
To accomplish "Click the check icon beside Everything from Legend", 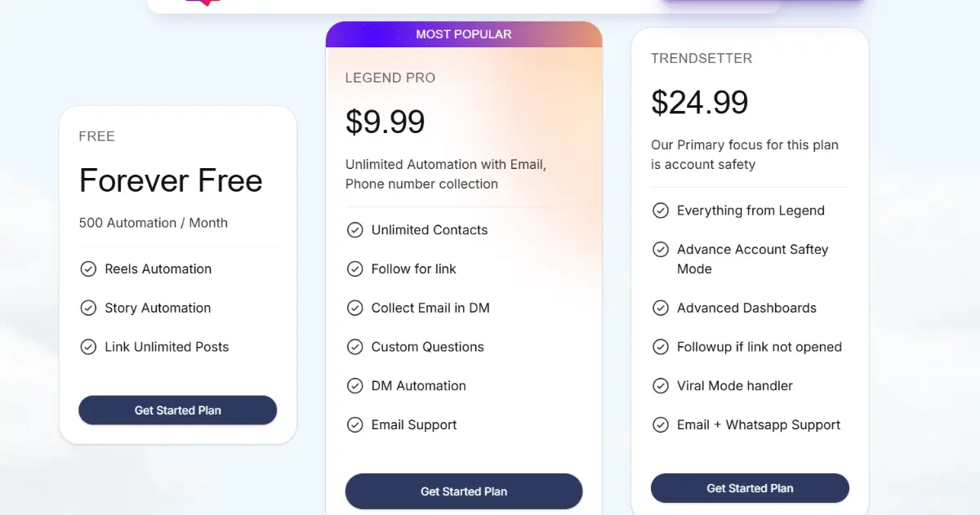I will [661, 211].
